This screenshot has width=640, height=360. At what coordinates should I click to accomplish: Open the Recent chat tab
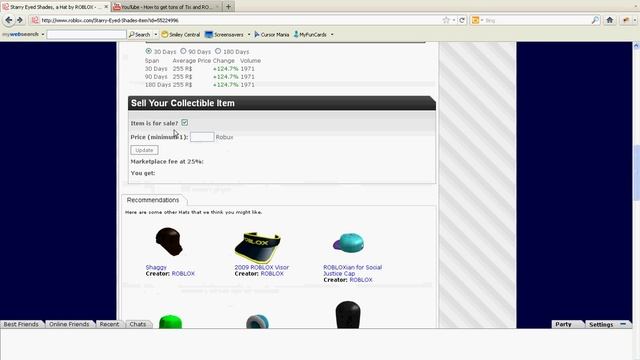click(109, 324)
